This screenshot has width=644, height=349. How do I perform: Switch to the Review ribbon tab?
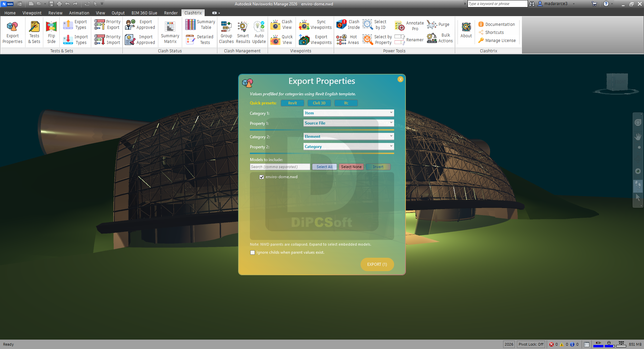[55, 13]
